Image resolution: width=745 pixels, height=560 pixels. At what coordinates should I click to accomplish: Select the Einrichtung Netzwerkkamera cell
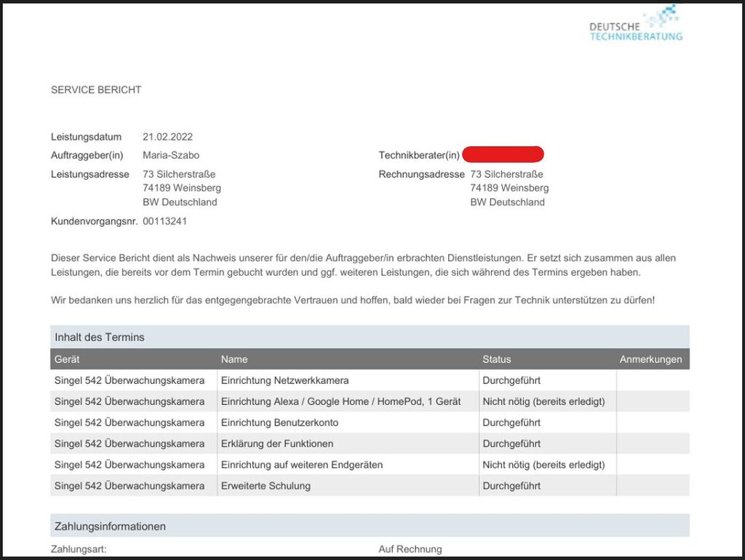[x=348, y=380]
